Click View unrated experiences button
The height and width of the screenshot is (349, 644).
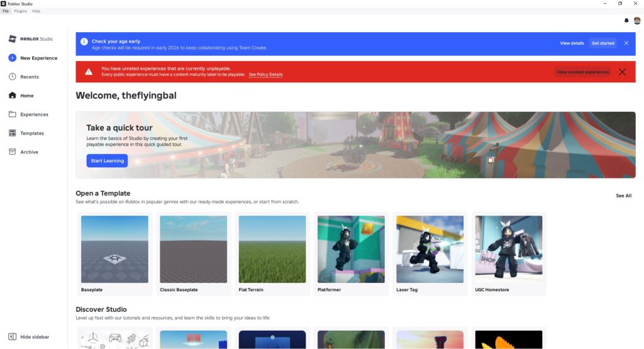point(583,72)
